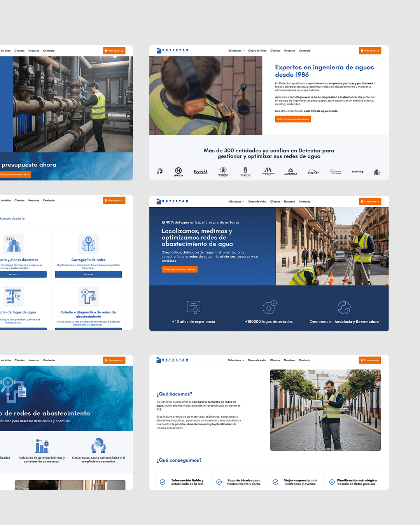The height and width of the screenshot is (525, 420).
Task: Click the Reducción de pérdidas hídricas icon
Action: point(42,446)
